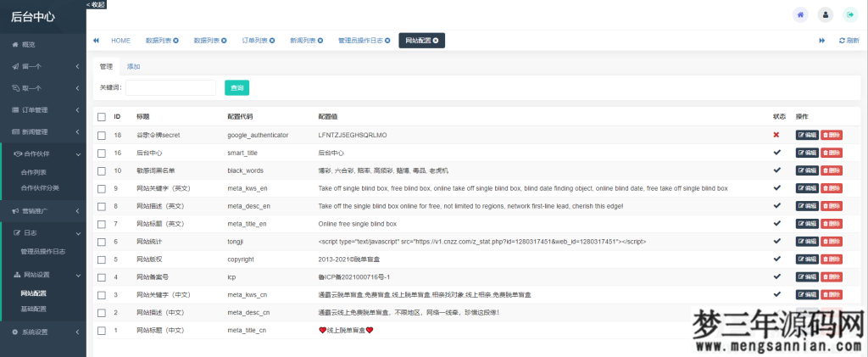Check the box for ID 9 row
Screen dimensions: 868x357
tap(102, 188)
